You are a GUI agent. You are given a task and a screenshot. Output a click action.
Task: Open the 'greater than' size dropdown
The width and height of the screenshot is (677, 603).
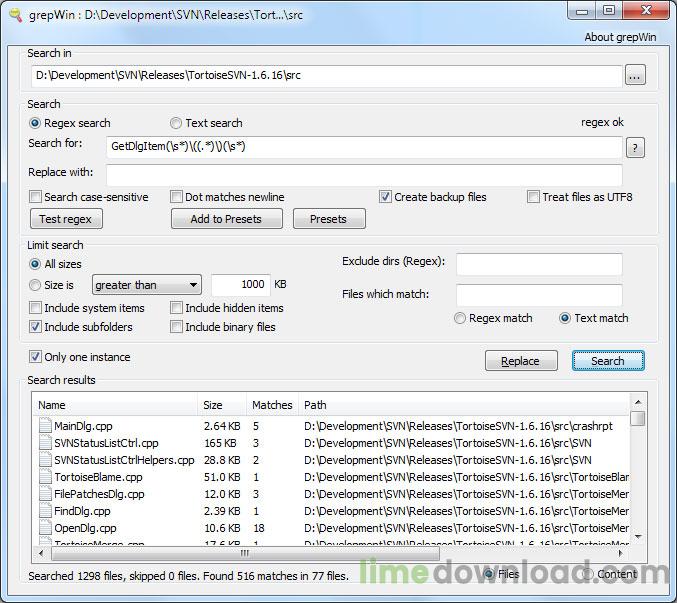pos(147,285)
